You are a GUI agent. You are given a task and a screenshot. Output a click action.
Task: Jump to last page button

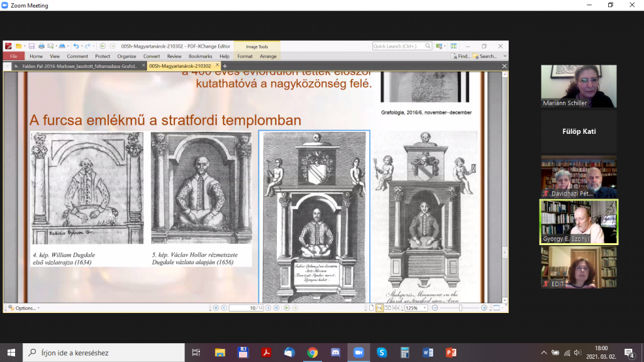click(277, 308)
